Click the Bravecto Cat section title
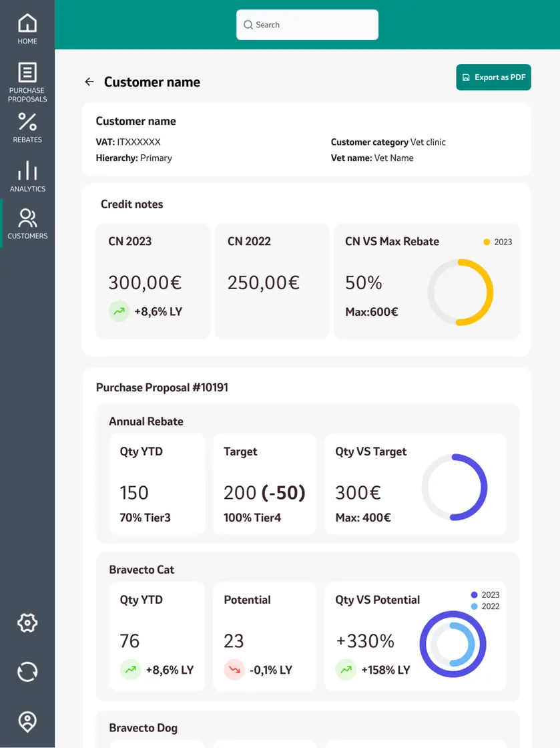 [x=142, y=570]
